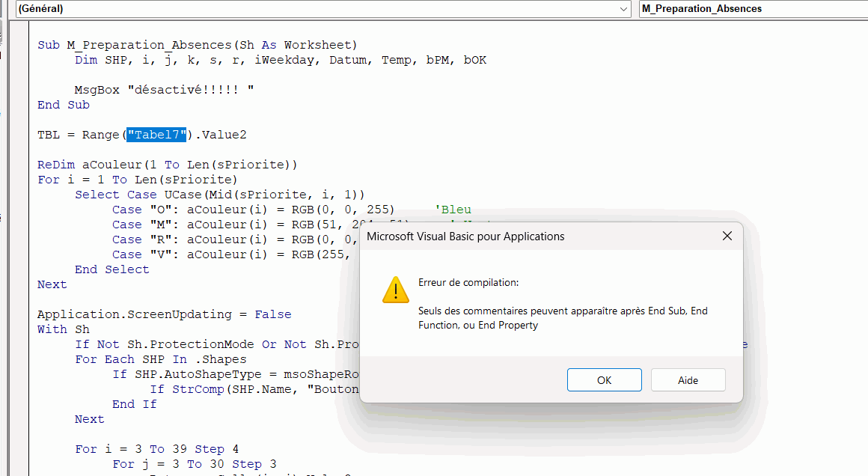Click 'For Each SHP In .Shapes' line
868x476 pixels.
click(161, 358)
